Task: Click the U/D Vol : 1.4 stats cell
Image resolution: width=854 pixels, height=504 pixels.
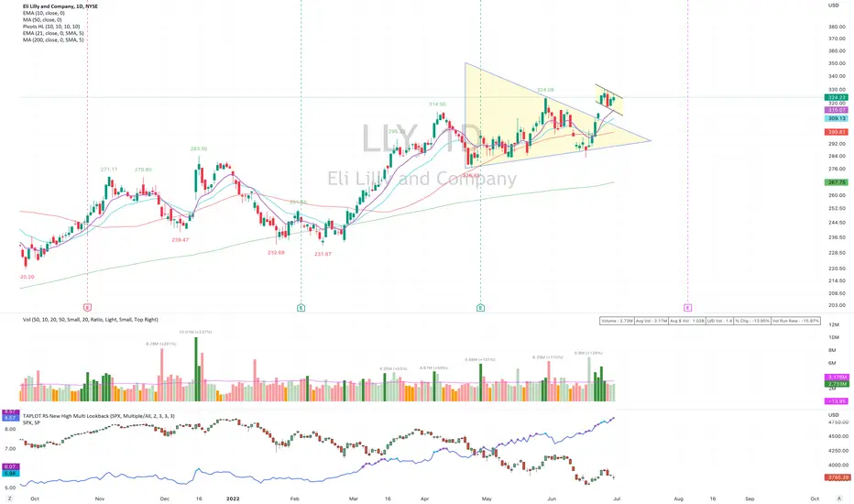Action: pyautogui.click(x=720, y=321)
